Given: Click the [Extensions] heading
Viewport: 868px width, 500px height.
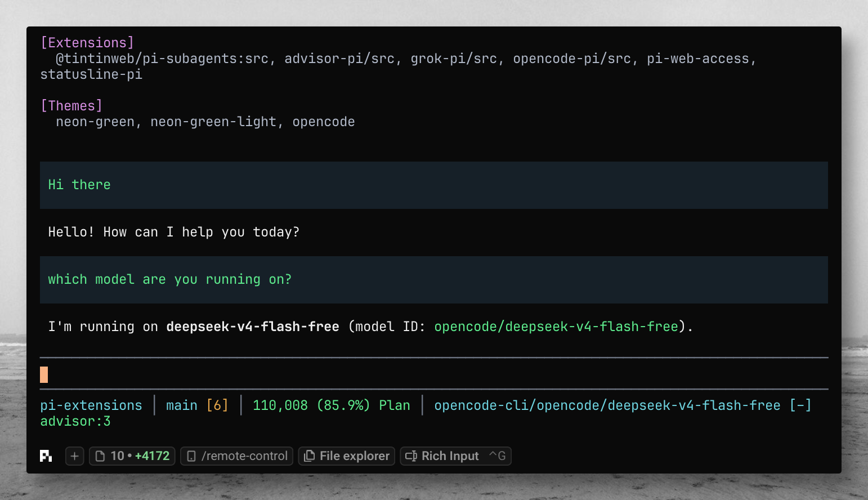Looking at the screenshot, I should pyautogui.click(x=87, y=43).
